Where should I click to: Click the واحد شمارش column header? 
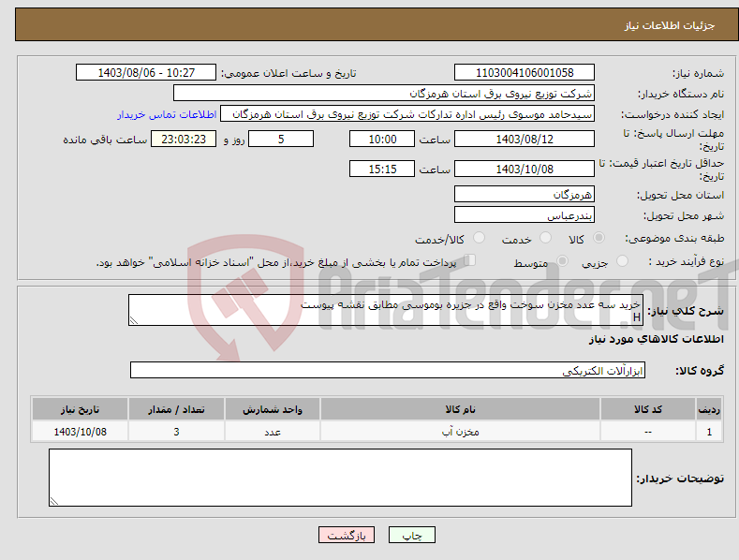(273, 409)
